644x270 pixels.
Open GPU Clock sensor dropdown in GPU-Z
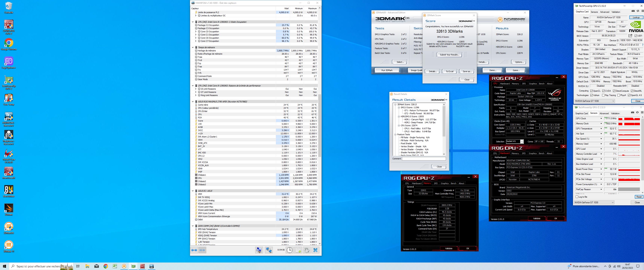click(x=601, y=118)
